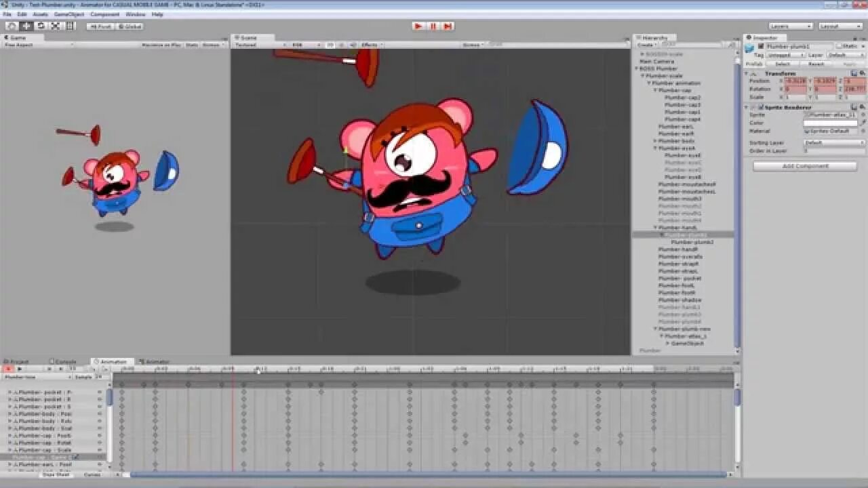The width and height of the screenshot is (868, 488).
Task: Open the Gizmos dropdown in Scene view
Action: [x=473, y=45]
